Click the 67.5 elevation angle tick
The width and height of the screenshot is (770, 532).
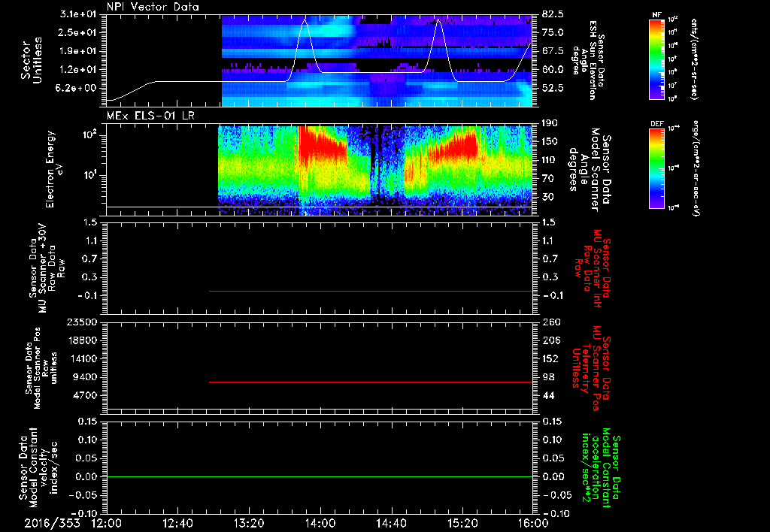(553, 51)
